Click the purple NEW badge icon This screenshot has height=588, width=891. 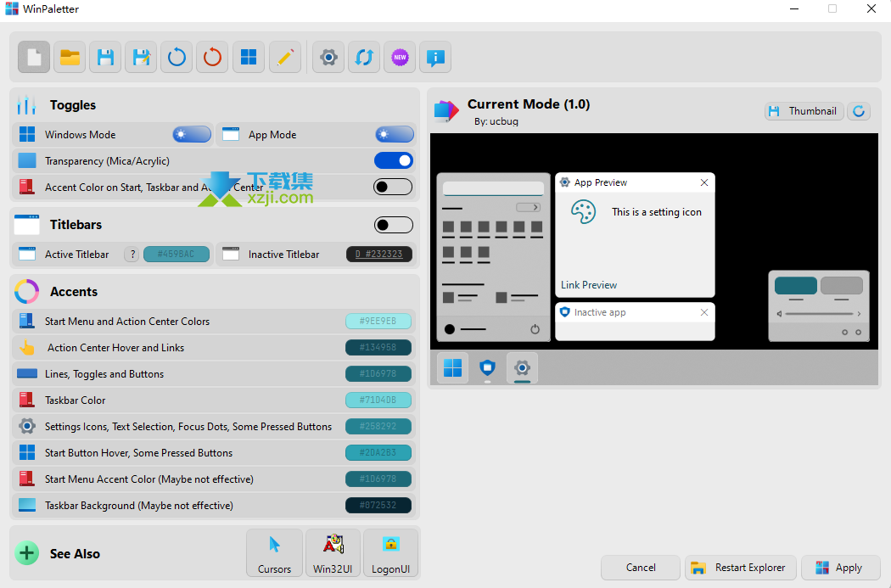point(400,57)
